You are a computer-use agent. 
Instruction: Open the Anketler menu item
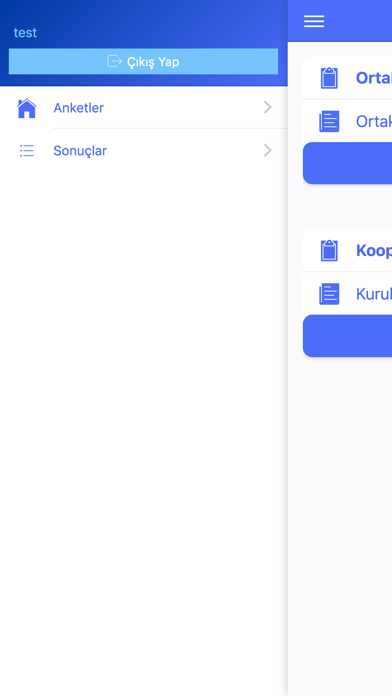[144, 108]
